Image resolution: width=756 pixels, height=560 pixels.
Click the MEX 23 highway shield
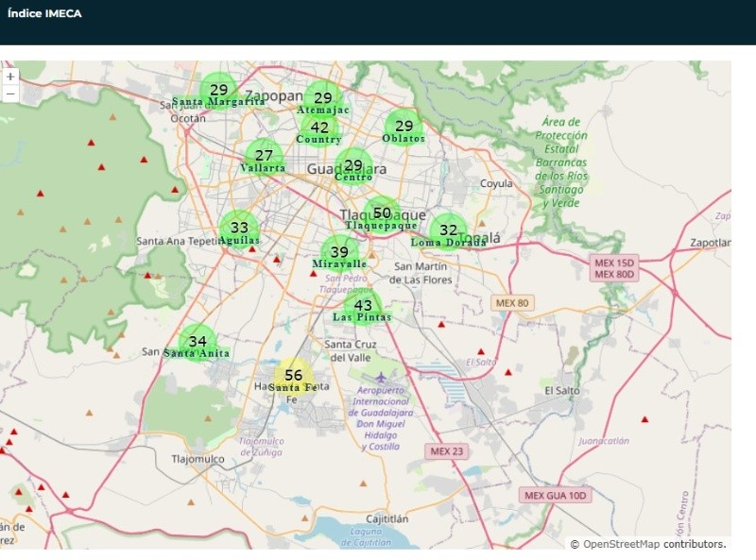pos(447,451)
